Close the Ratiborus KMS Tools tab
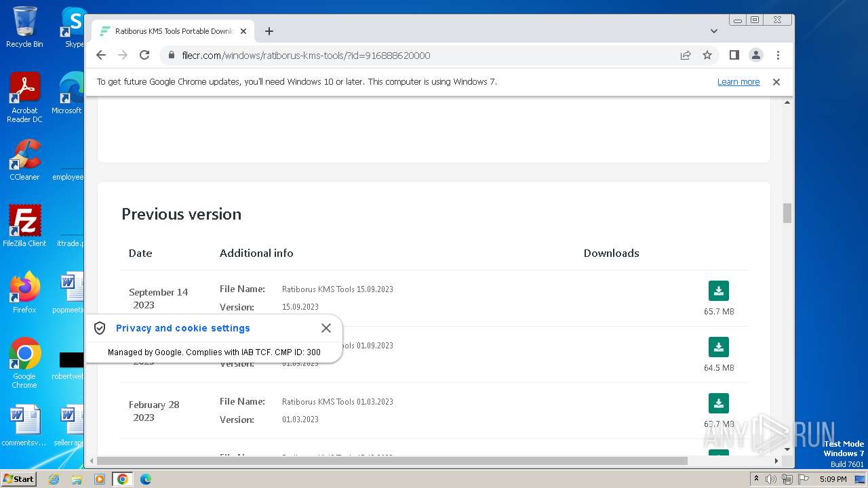This screenshot has width=868, height=488. click(243, 31)
